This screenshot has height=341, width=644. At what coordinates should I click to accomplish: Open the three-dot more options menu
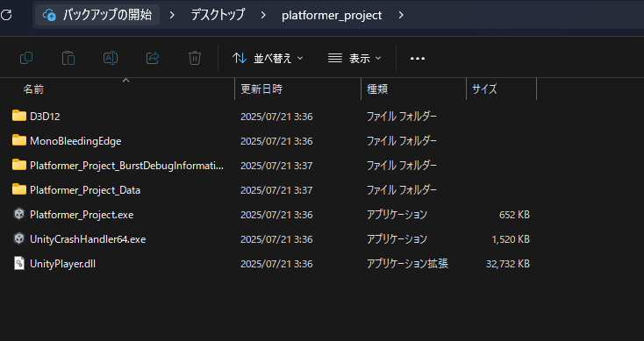click(418, 58)
